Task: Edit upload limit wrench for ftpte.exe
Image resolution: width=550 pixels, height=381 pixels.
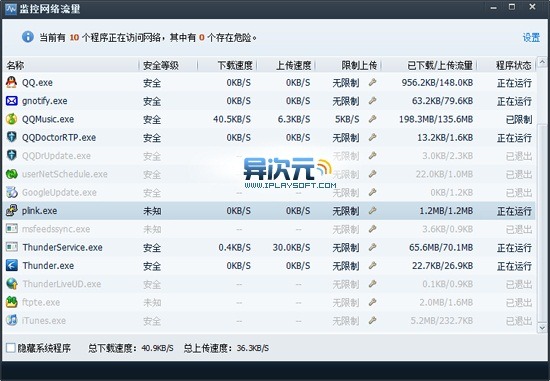Action: [373, 302]
